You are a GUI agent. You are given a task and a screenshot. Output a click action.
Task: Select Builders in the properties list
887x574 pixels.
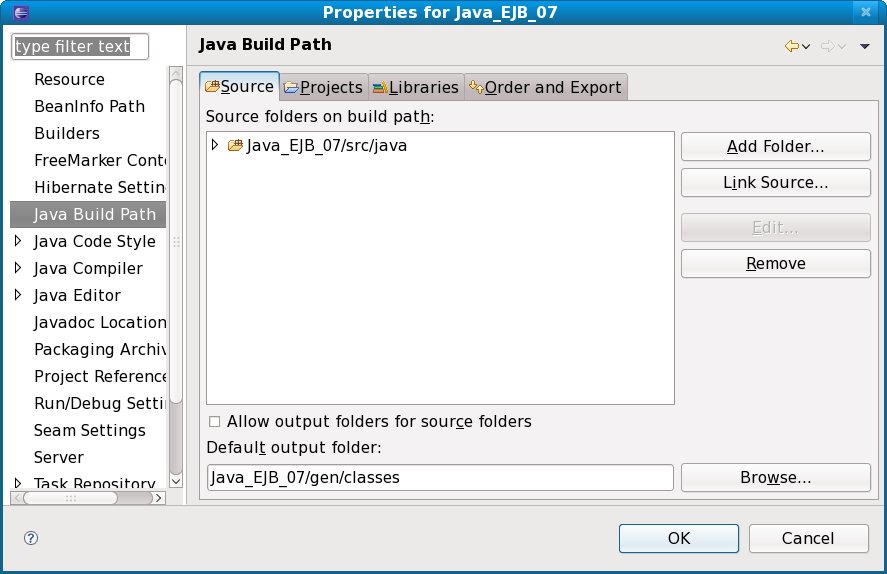[67, 133]
